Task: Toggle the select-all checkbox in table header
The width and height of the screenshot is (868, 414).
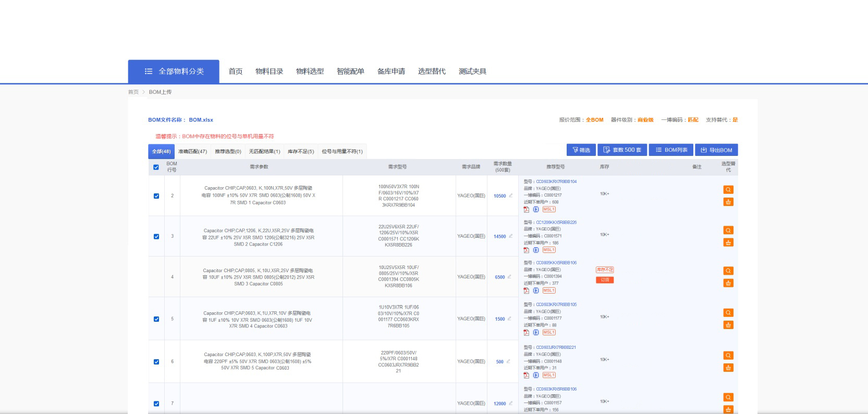Action: (x=156, y=167)
